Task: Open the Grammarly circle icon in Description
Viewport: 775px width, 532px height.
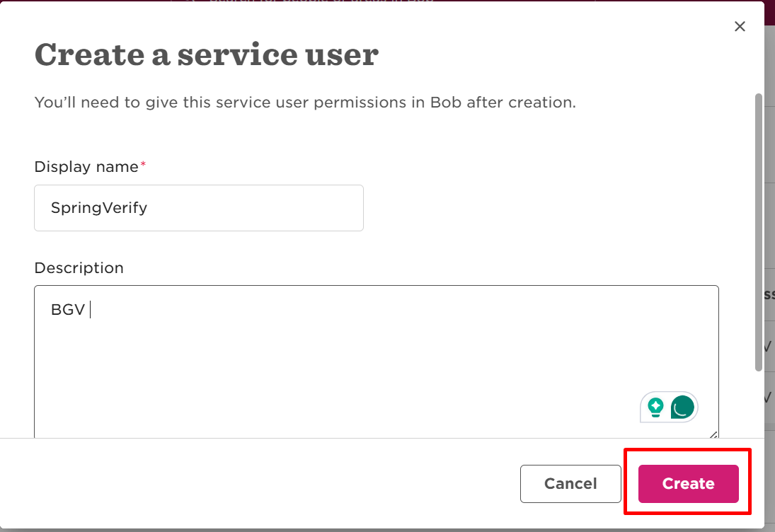Action: click(x=682, y=407)
